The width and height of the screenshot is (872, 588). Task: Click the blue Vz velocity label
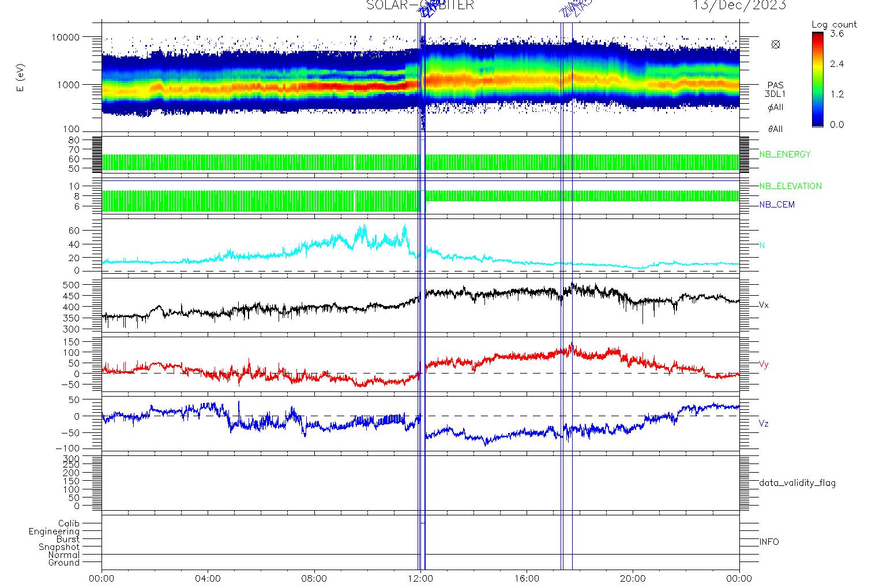[764, 424]
